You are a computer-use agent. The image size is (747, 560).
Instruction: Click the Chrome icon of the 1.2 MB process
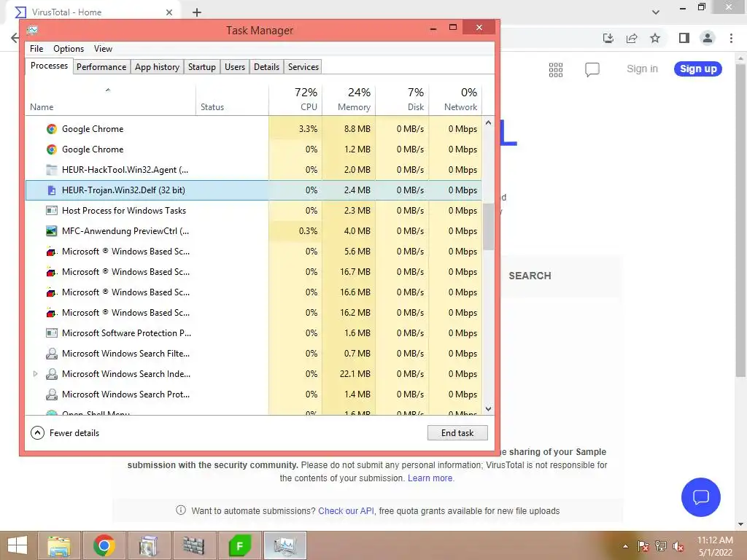[52, 149]
